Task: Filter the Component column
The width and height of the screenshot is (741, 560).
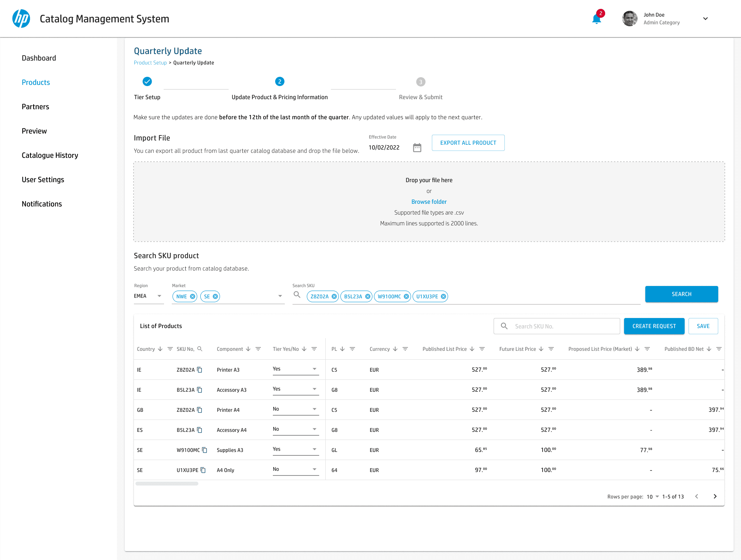Action: click(258, 349)
